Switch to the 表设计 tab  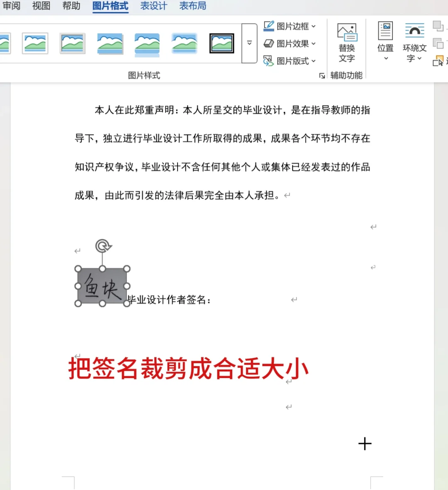tap(153, 6)
